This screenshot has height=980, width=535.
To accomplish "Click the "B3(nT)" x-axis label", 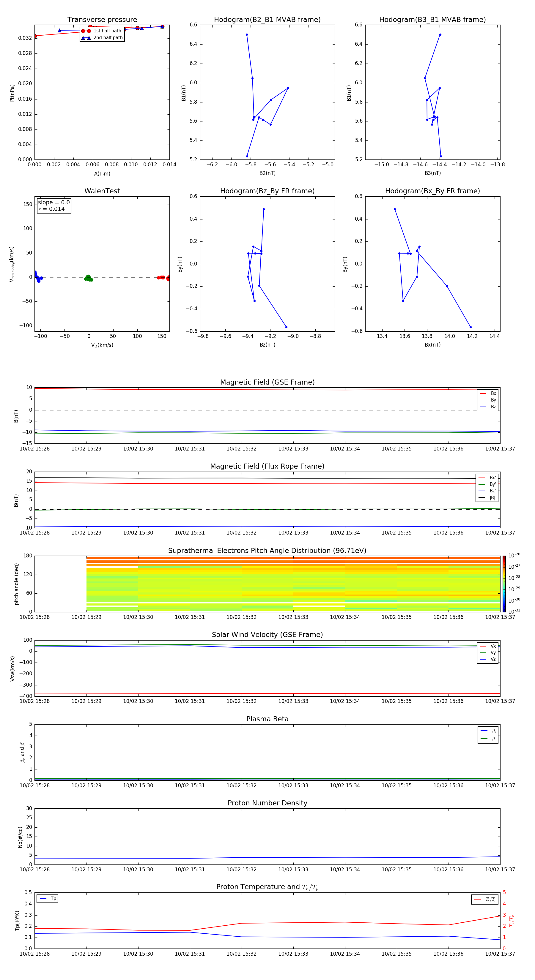I will [432, 173].
